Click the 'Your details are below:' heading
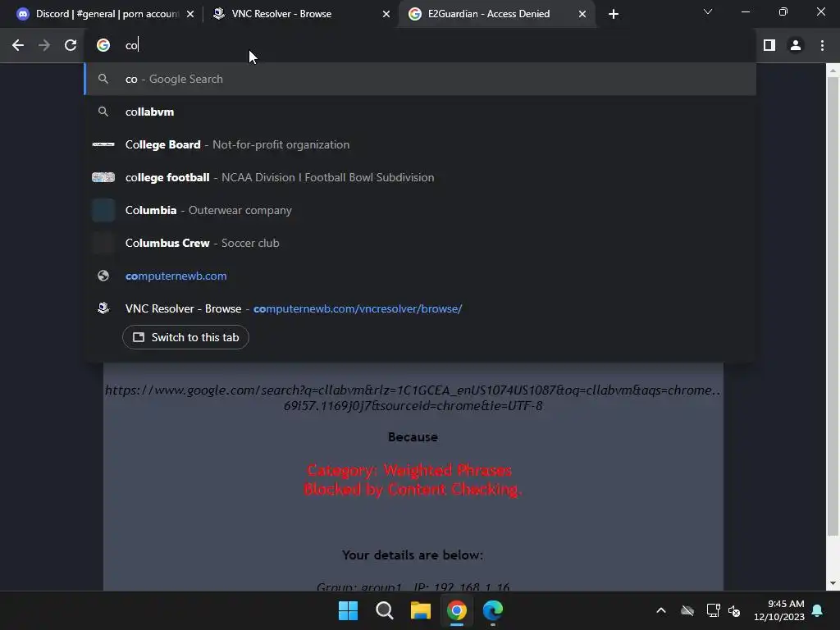 413,555
